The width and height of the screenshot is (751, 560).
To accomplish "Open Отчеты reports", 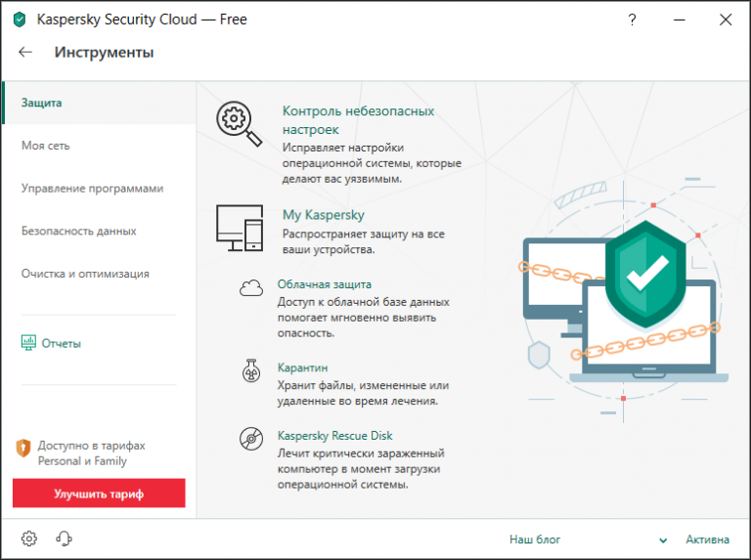I will pyautogui.click(x=61, y=344).
